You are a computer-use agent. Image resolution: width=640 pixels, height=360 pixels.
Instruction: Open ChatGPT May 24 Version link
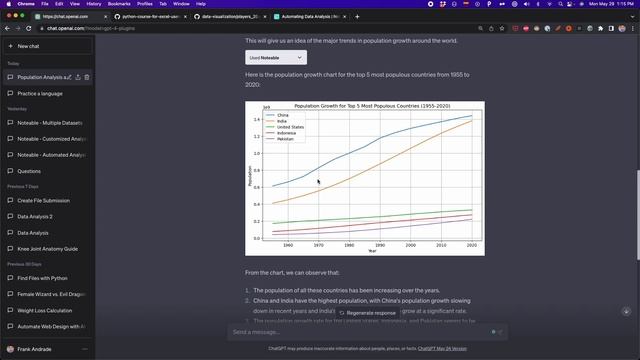pos(442,349)
